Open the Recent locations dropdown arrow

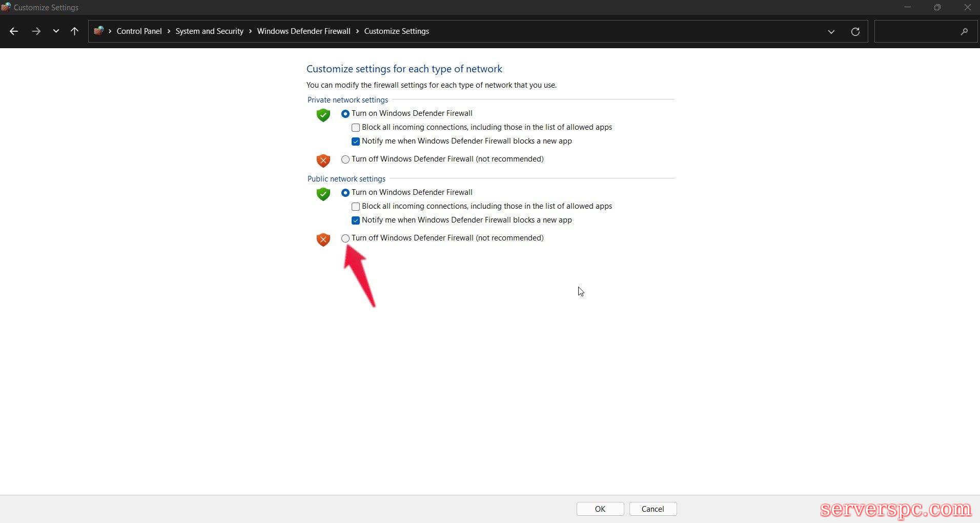click(56, 31)
